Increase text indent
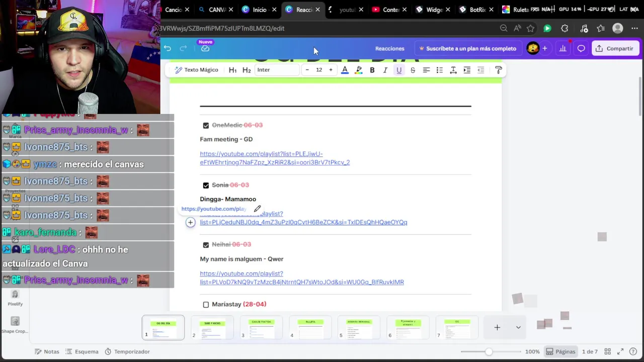 pos(467,70)
